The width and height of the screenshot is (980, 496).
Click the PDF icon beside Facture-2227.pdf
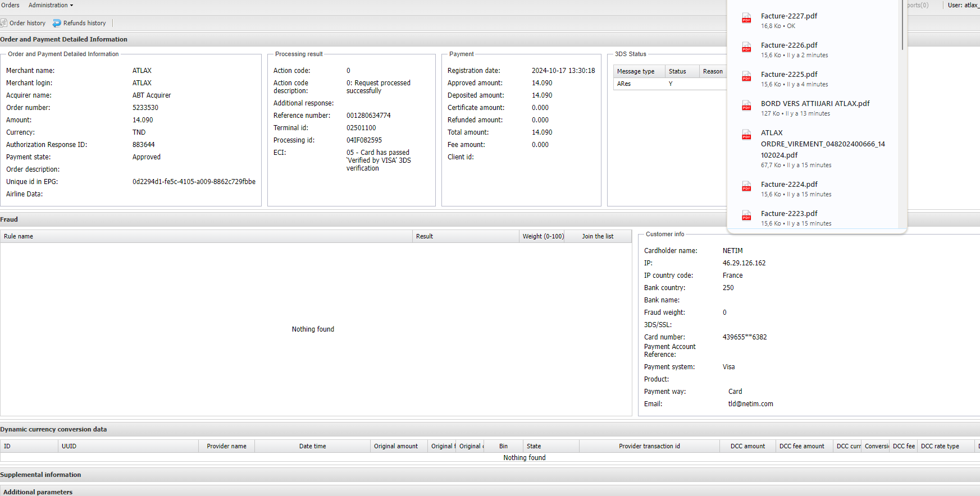click(x=746, y=19)
